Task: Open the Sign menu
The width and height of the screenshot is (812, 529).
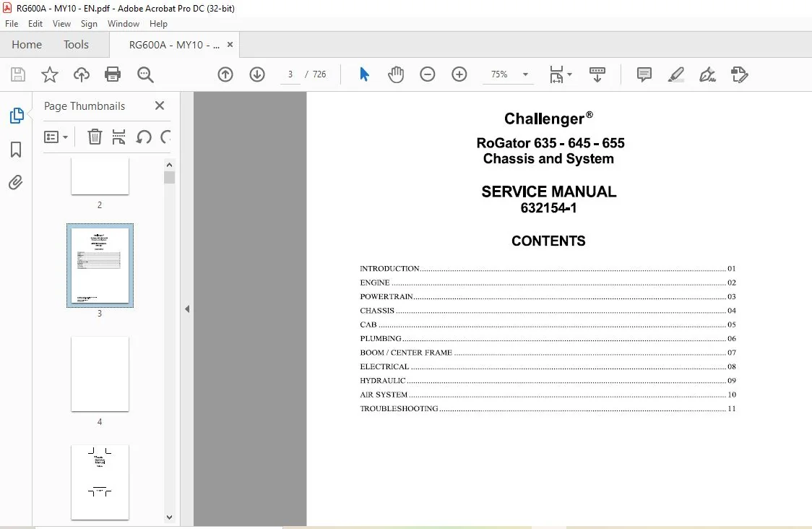Action: [89, 24]
